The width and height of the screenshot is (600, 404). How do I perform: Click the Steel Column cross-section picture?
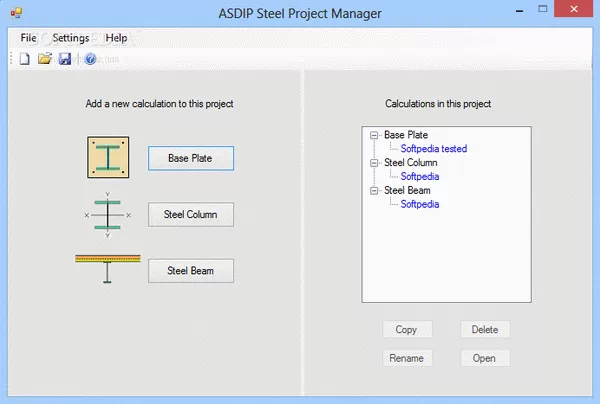108,214
